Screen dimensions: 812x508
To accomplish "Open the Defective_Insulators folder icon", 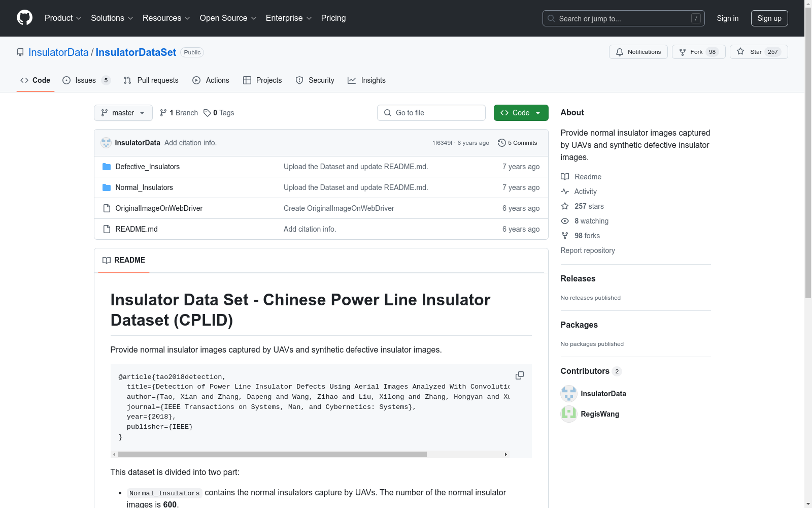I will 107,166.
